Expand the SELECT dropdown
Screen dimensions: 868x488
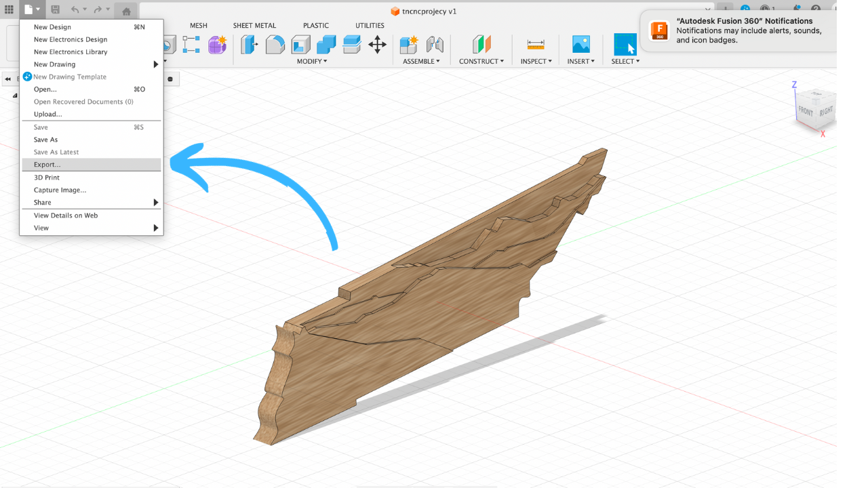(625, 61)
